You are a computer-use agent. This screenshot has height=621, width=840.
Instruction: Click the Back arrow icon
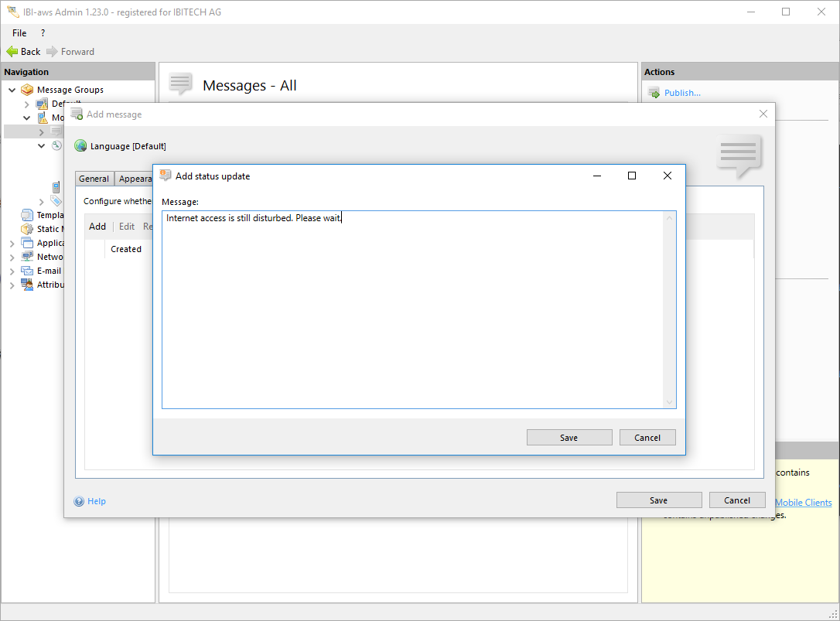click(x=12, y=52)
